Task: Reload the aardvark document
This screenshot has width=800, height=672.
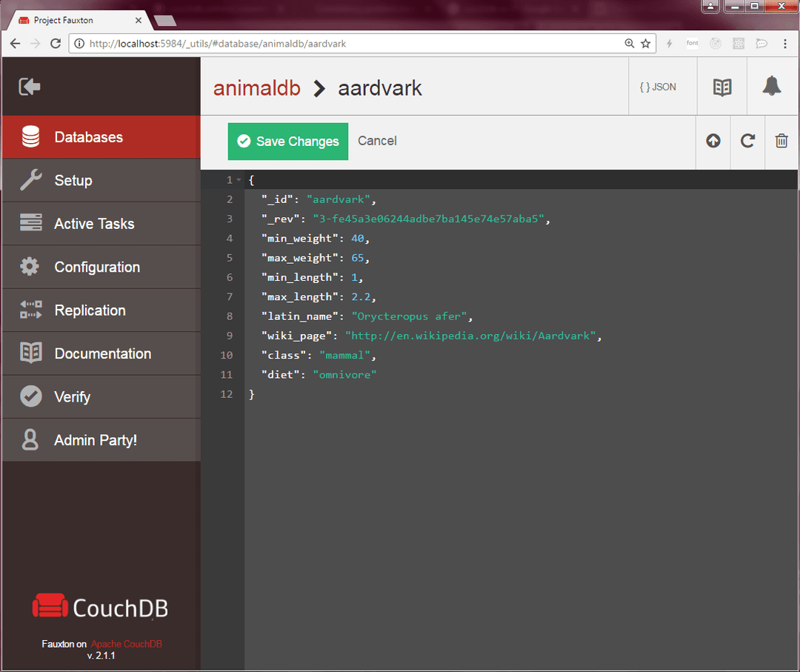Action: click(x=747, y=141)
